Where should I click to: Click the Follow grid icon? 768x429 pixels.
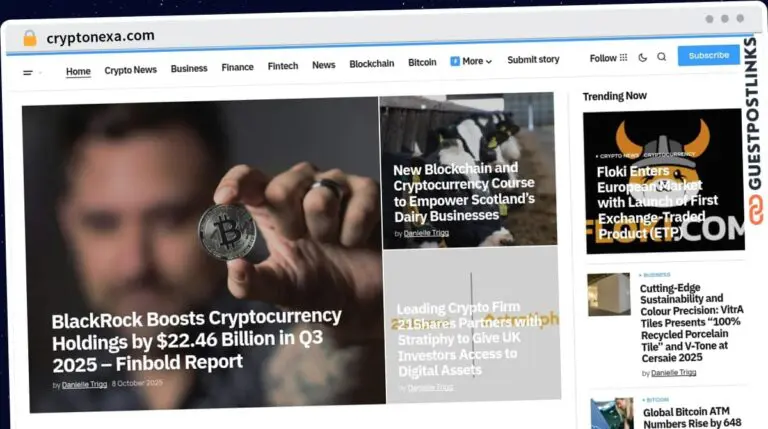tap(623, 57)
